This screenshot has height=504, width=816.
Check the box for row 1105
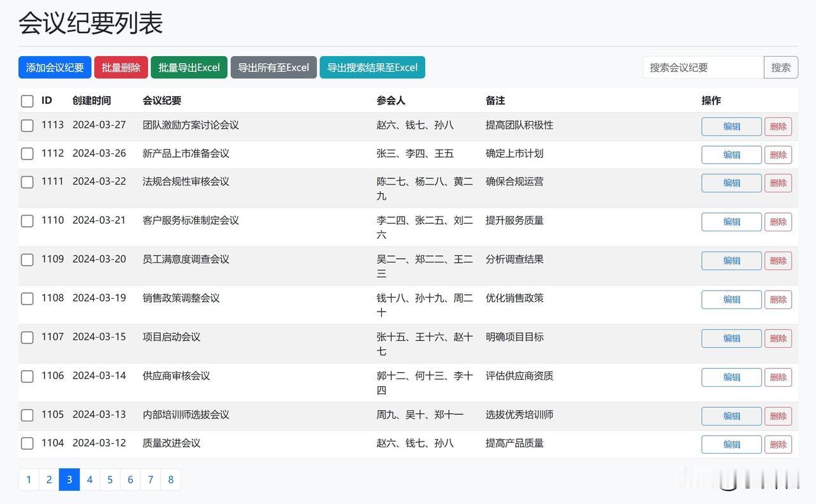point(27,415)
